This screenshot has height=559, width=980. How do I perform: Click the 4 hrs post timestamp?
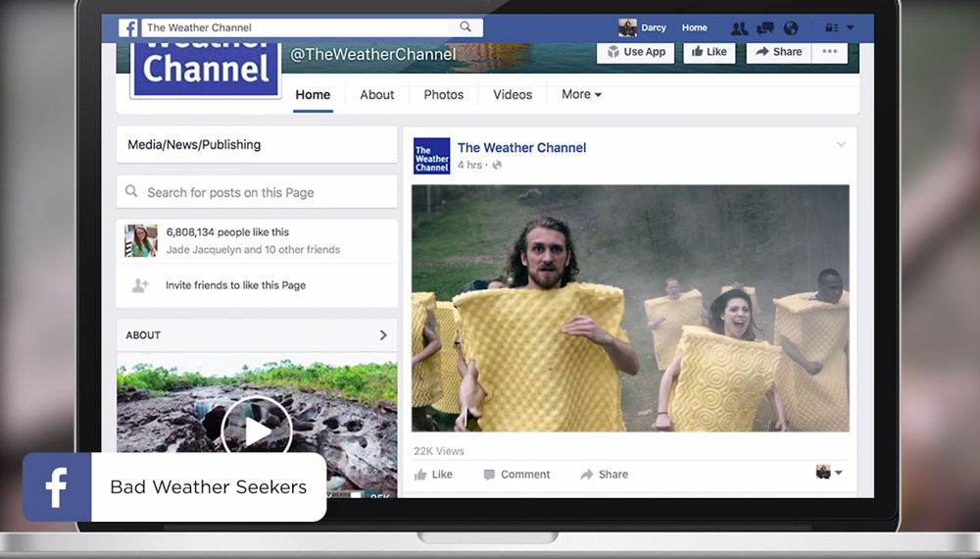[469, 165]
